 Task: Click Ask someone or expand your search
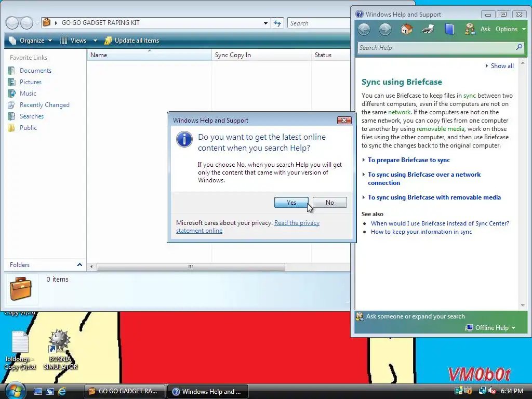tap(415, 316)
